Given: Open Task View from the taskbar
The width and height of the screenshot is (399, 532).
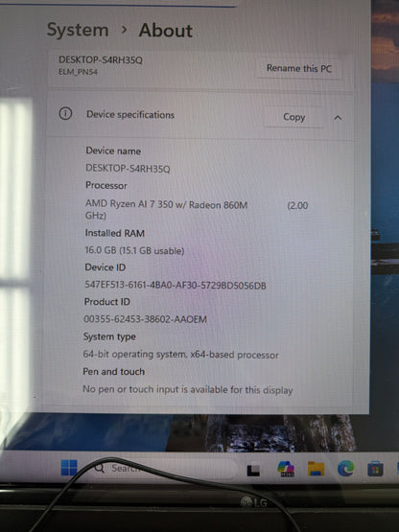Looking at the screenshot, I should click(x=253, y=471).
